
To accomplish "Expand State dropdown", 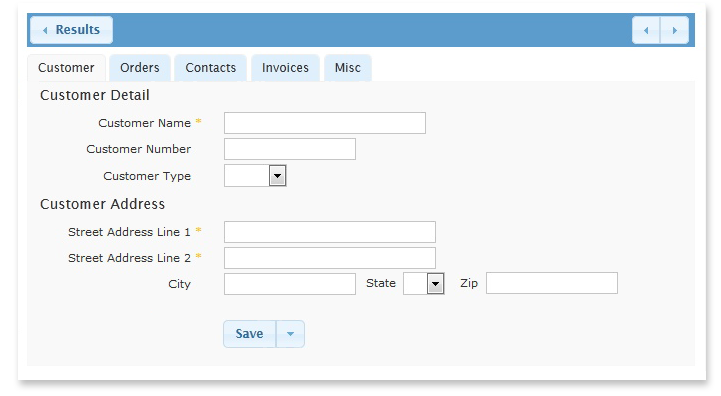I will tap(435, 283).
